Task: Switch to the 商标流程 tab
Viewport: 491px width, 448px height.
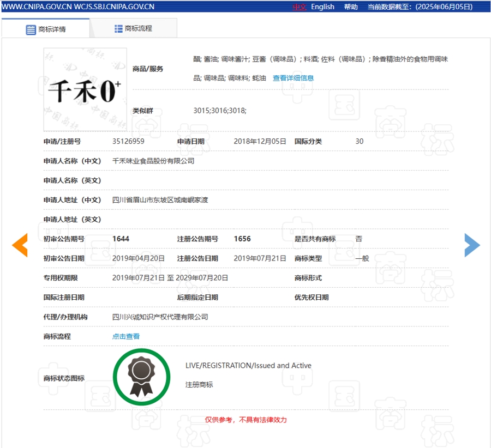Action: 134,28
